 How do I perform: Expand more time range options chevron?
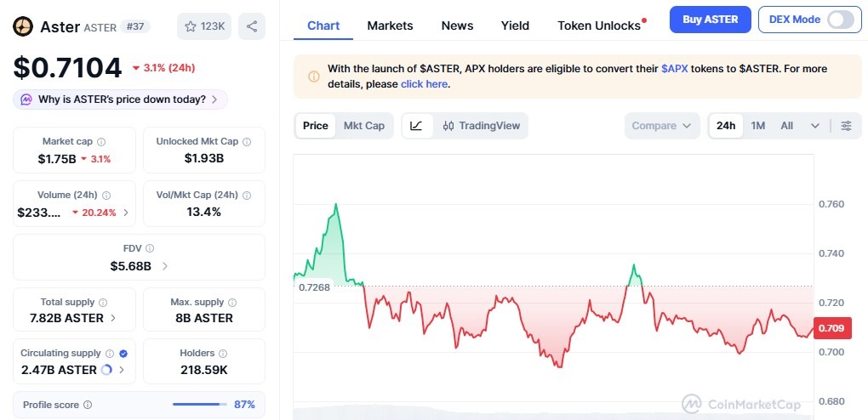[x=815, y=126]
